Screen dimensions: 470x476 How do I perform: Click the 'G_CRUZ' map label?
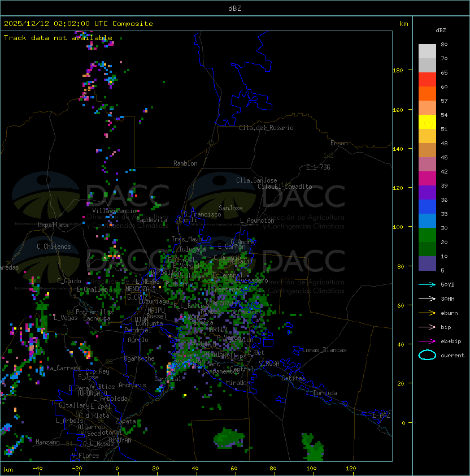(x=137, y=297)
